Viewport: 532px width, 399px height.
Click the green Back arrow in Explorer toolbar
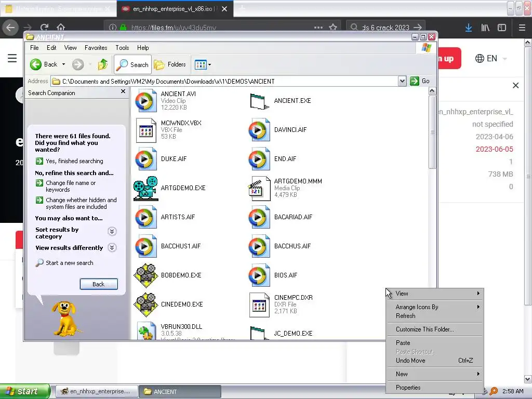(36, 64)
